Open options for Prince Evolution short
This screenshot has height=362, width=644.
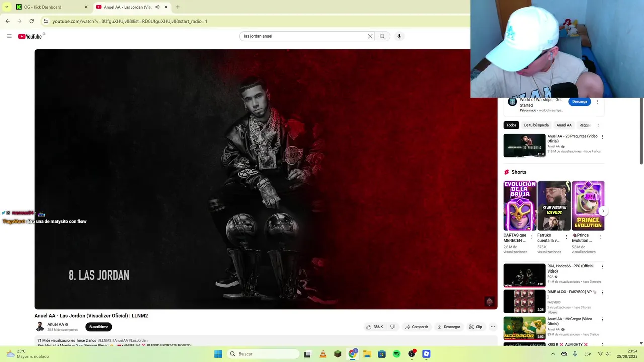click(x=600, y=237)
